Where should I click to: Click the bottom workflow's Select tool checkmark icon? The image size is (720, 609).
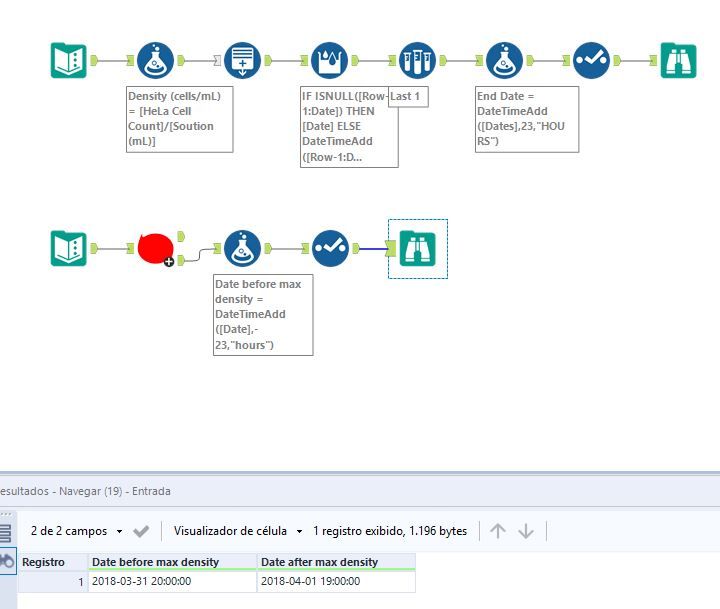[x=330, y=248]
